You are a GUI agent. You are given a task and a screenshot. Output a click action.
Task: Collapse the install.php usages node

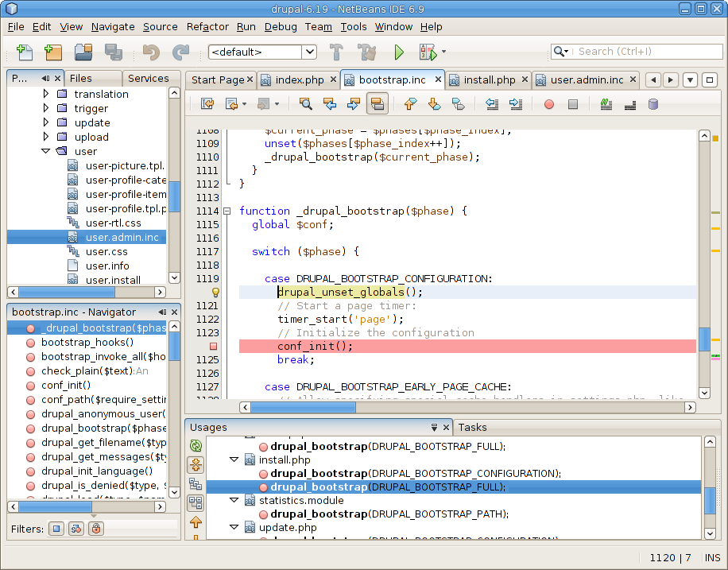click(x=234, y=460)
